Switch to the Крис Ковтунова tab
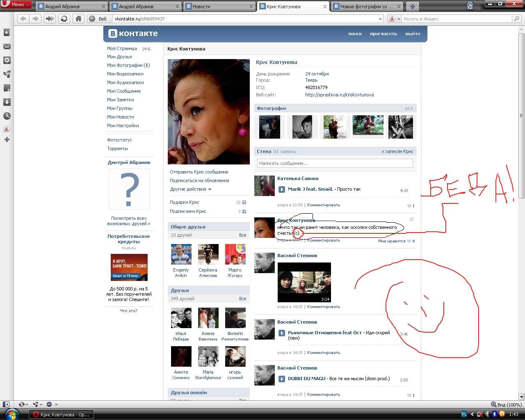The width and height of the screenshot is (525, 420). point(293,7)
